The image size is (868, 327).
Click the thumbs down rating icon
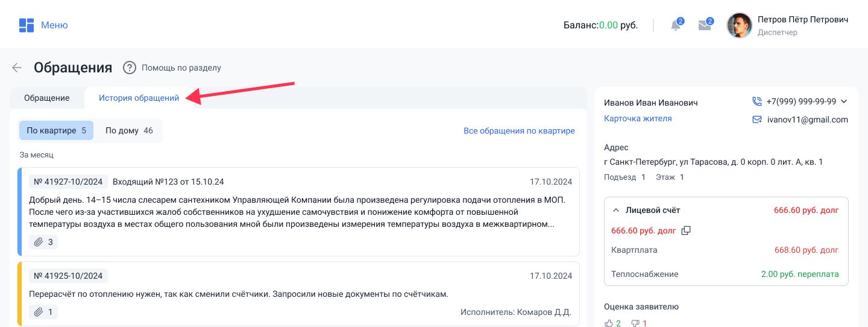click(635, 323)
